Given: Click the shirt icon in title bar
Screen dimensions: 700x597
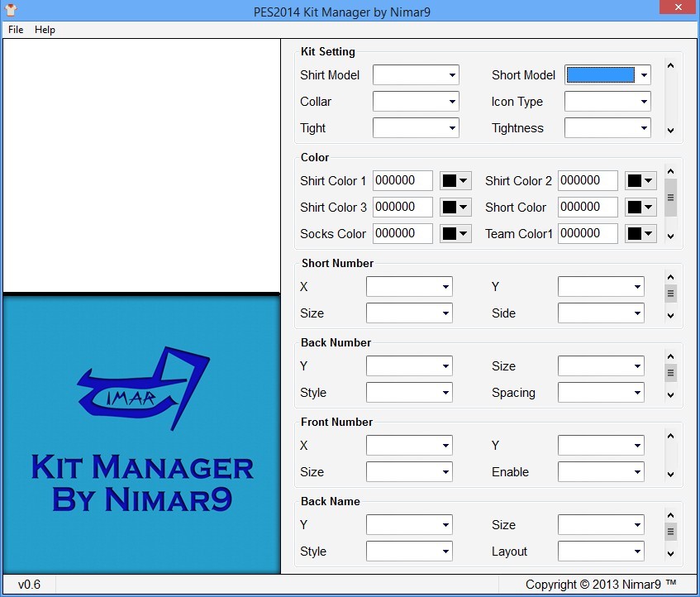Looking at the screenshot, I should tap(10, 10).
